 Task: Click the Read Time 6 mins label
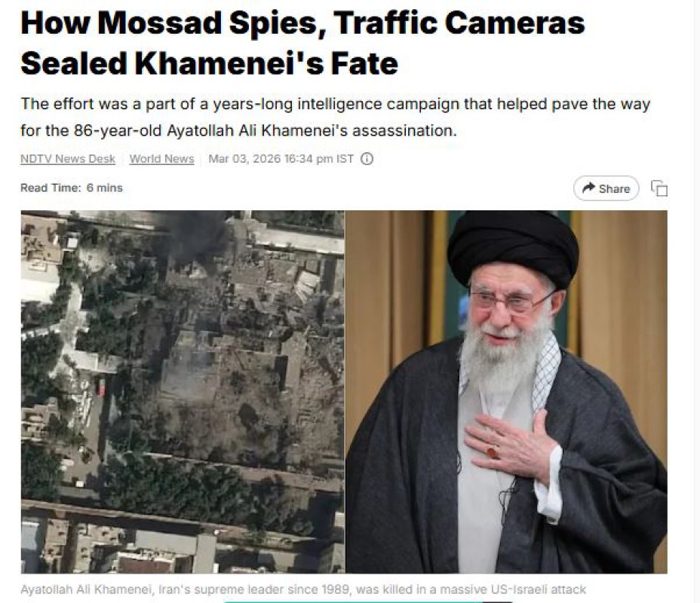(72, 188)
